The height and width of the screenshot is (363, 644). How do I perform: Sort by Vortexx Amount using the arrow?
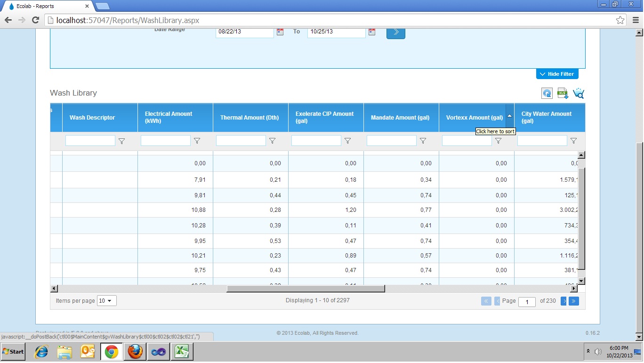509,116
